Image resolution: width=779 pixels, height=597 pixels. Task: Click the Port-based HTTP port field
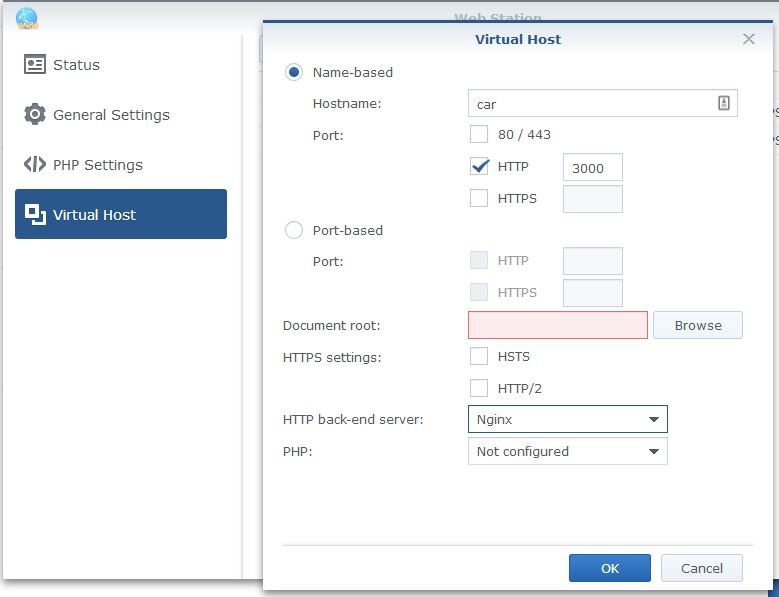tap(593, 261)
